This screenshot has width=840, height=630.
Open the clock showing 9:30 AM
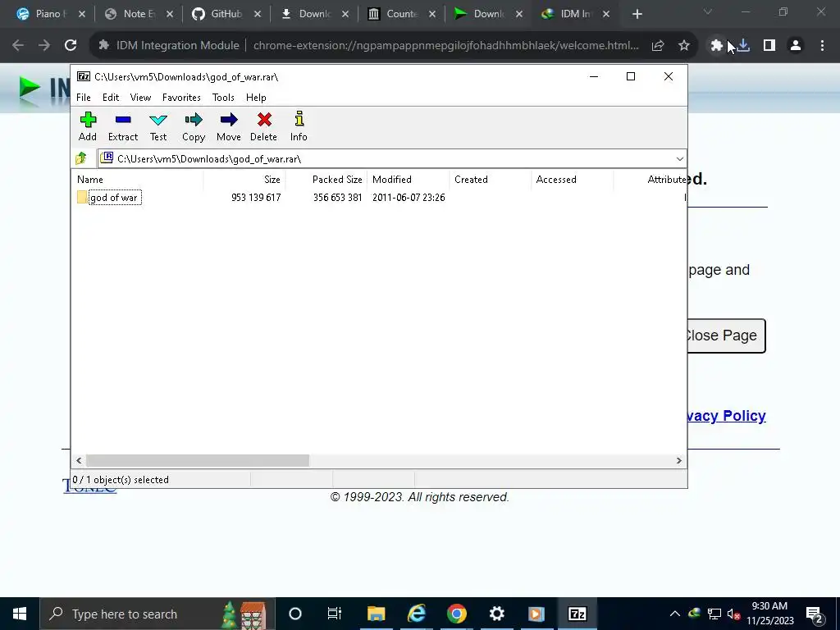769,614
